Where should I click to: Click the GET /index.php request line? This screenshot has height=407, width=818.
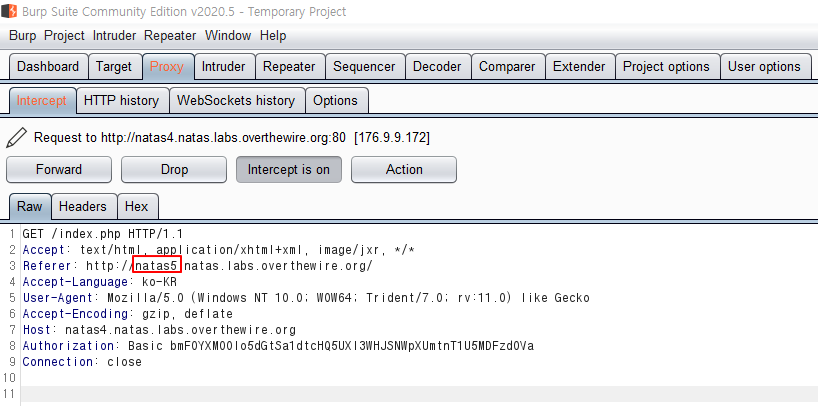[103, 234]
